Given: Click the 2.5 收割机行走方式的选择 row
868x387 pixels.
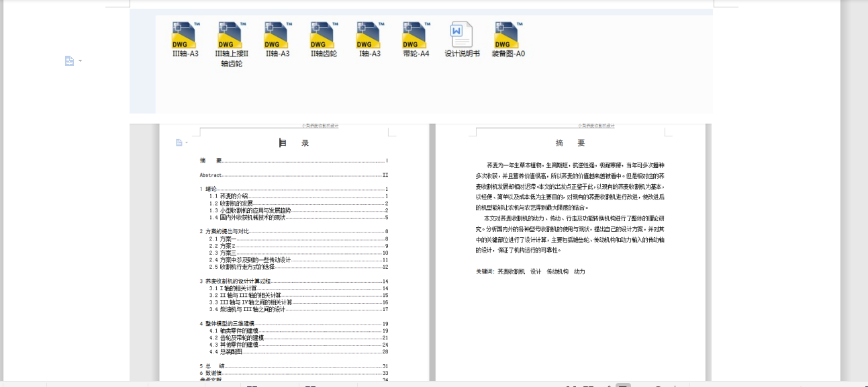Looking at the screenshot, I should (299, 267).
